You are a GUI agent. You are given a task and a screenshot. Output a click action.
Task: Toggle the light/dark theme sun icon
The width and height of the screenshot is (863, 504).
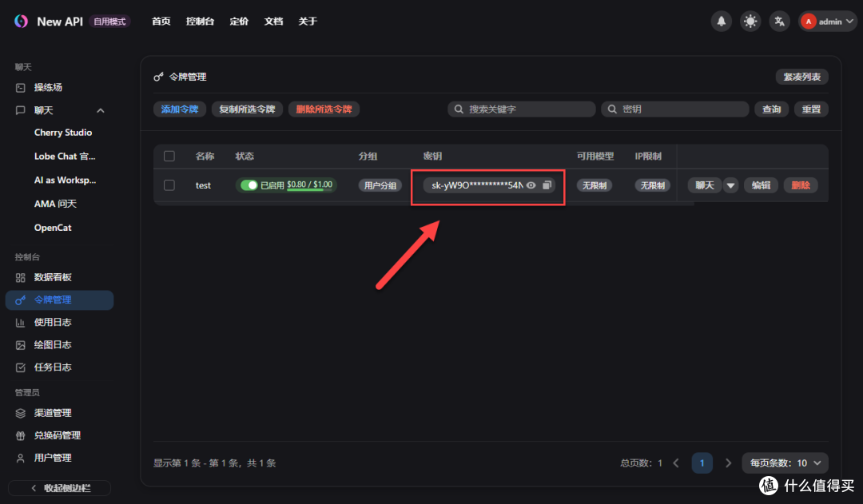click(750, 22)
